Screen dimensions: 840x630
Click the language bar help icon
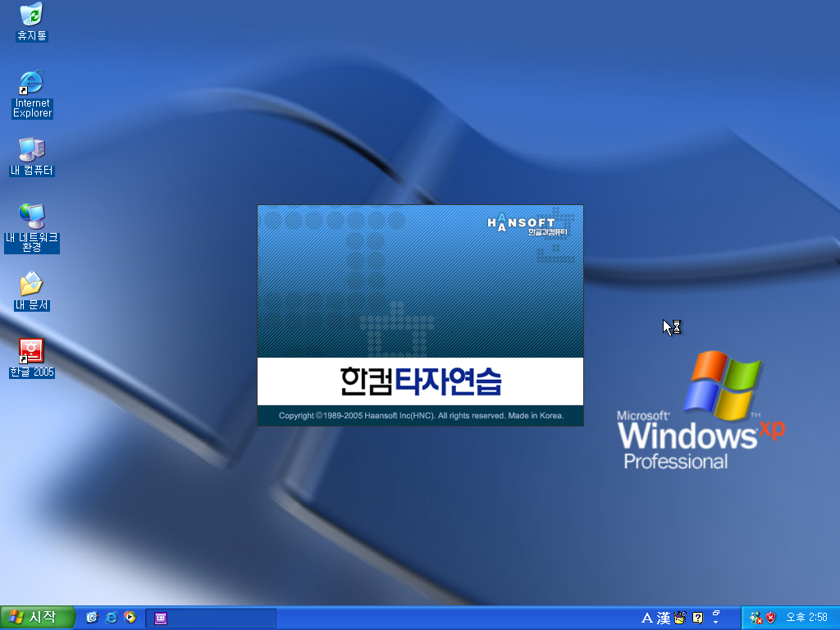(x=697, y=619)
